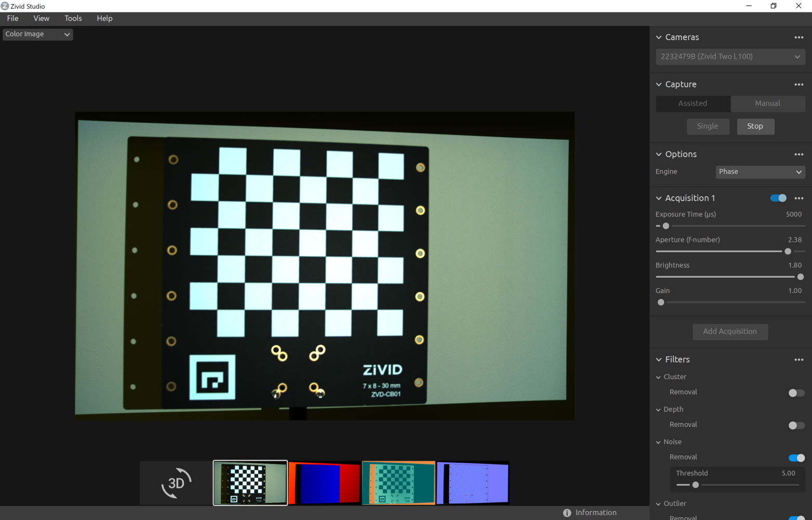The image size is (812, 520).
Task: Disable the Acquisition 1 toggle
Action: coord(778,198)
